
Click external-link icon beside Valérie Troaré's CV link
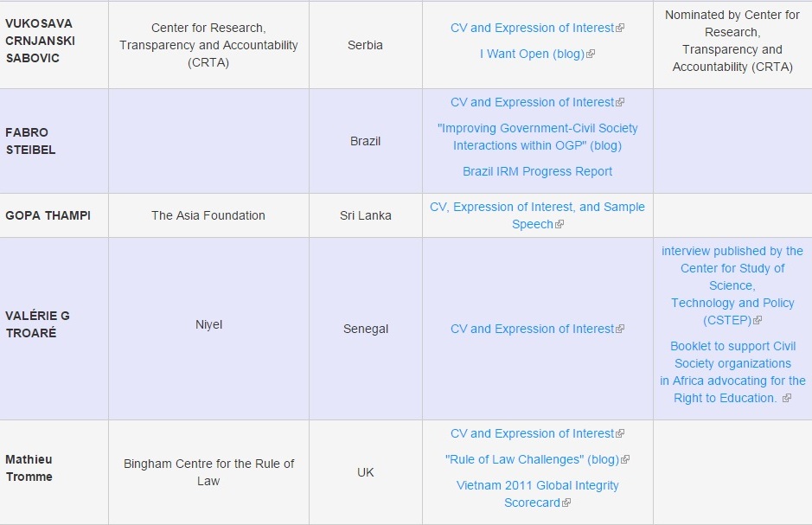[x=620, y=330]
